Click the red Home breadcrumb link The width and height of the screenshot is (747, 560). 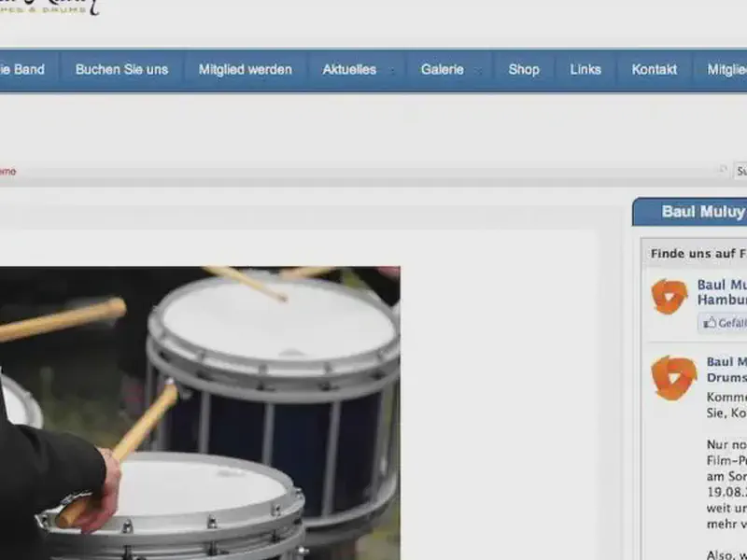click(8, 172)
